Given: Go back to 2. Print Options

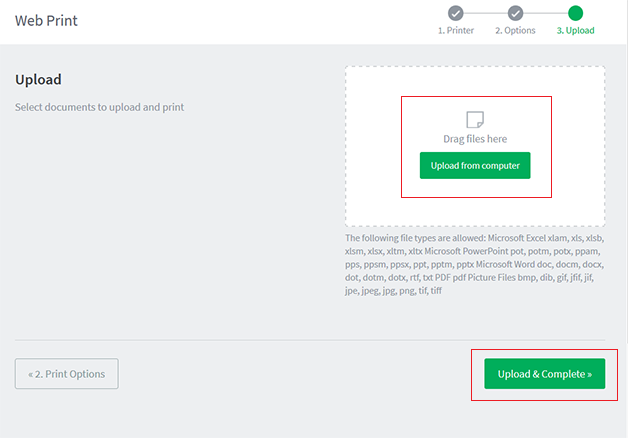Looking at the screenshot, I should [66, 374].
